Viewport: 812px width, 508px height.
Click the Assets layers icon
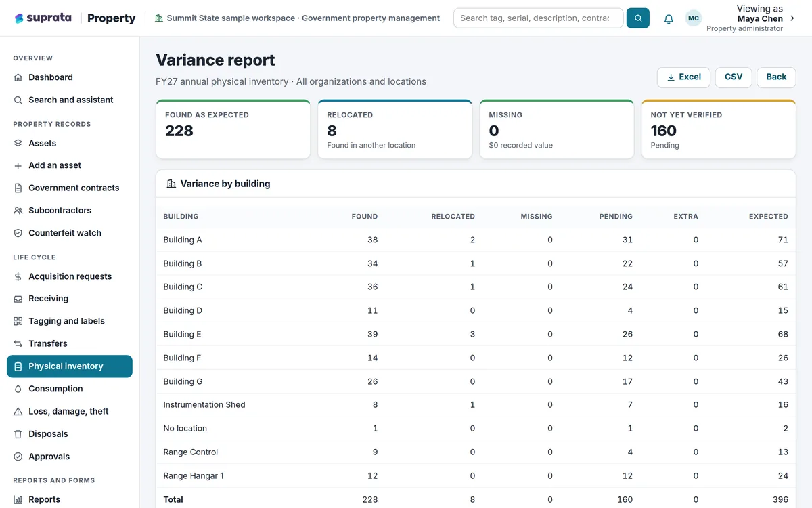pyautogui.click(x=18, y=143)
